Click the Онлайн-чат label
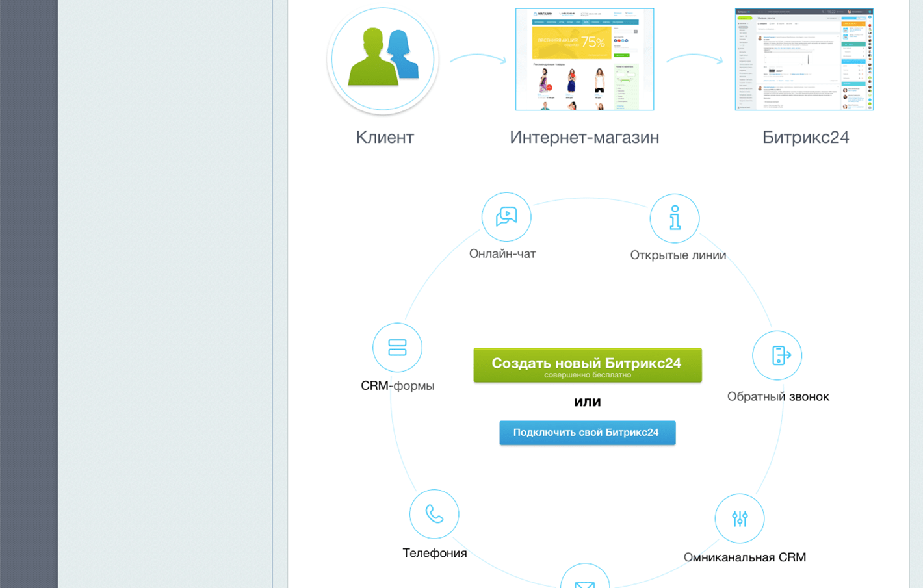Image resolution: width=923 pixels, height=588 pixels. (502, 254)
